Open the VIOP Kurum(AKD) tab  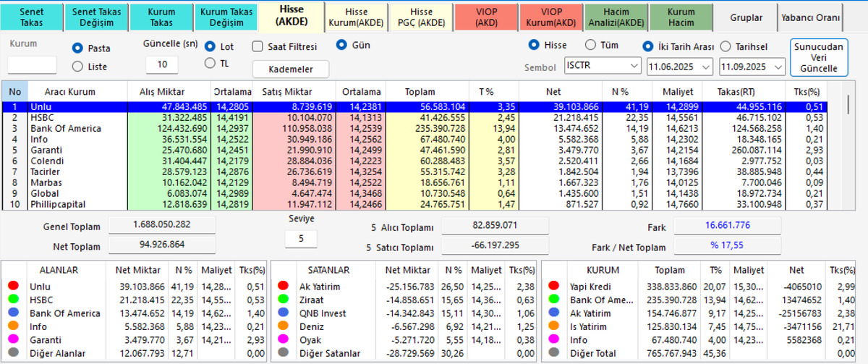pos(552,17)
